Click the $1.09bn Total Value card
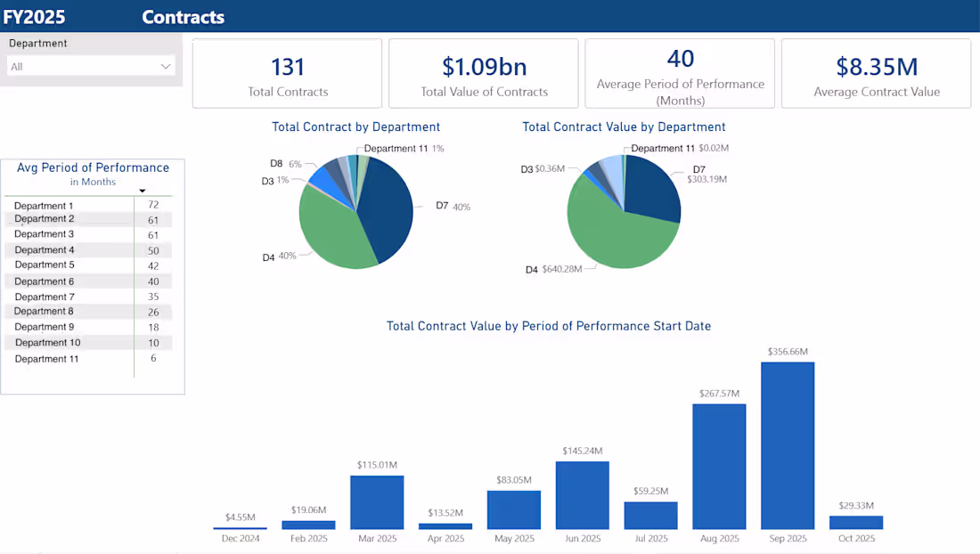The width and height of the screenshot is (980, 554). [483, 73]
